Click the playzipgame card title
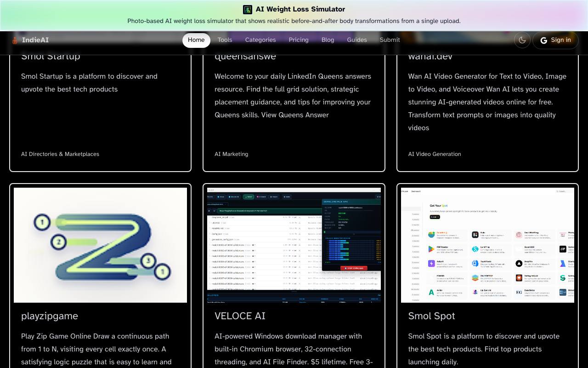 click(50, 316)
